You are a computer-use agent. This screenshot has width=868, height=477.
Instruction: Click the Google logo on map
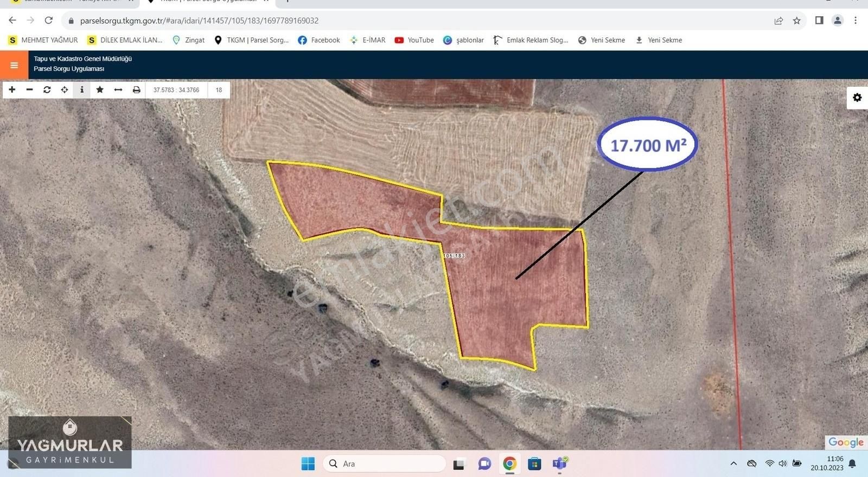846,442
